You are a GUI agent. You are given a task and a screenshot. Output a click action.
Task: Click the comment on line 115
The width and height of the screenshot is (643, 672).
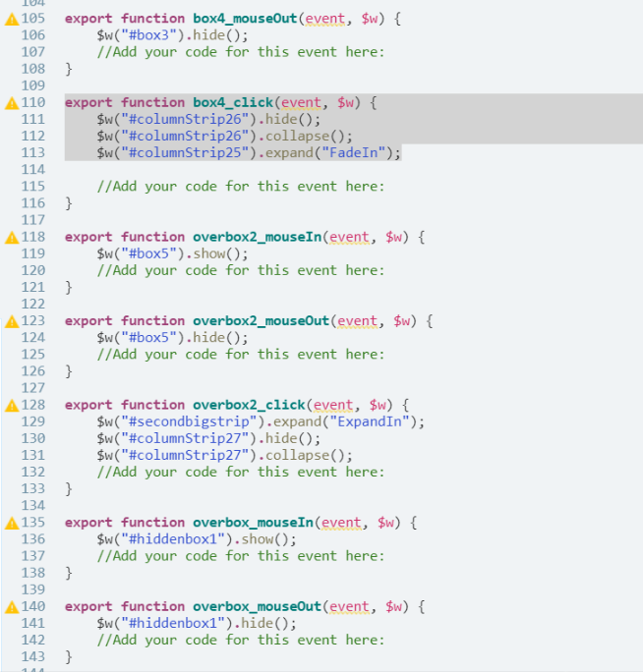(241, 187)
